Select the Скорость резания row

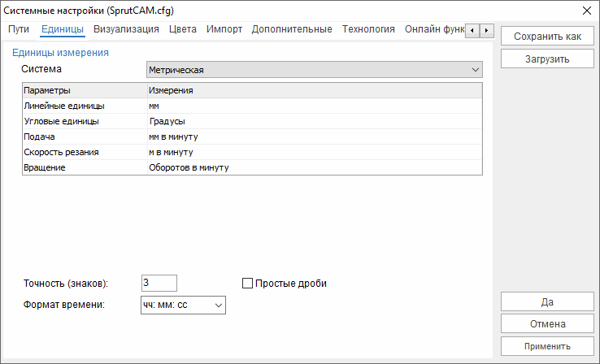tap(252, 152)
